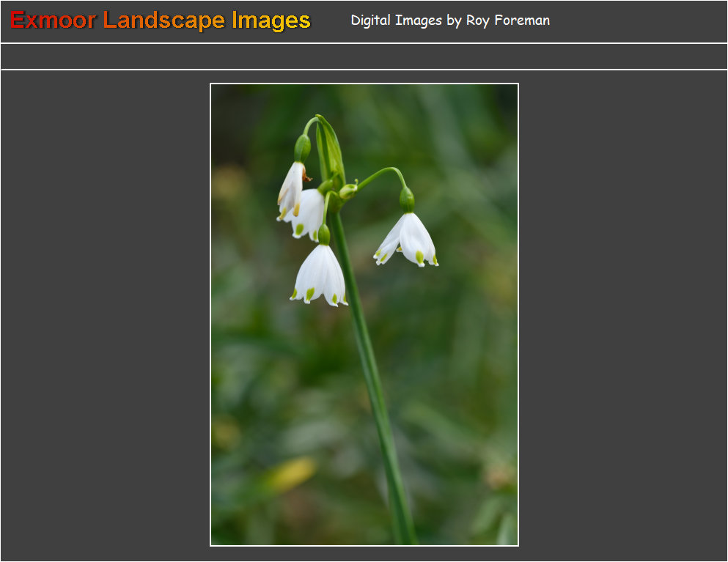Click the yellow blurred leaf in photo
This screenshot has height=562, width=728.
tap(292, 474)
